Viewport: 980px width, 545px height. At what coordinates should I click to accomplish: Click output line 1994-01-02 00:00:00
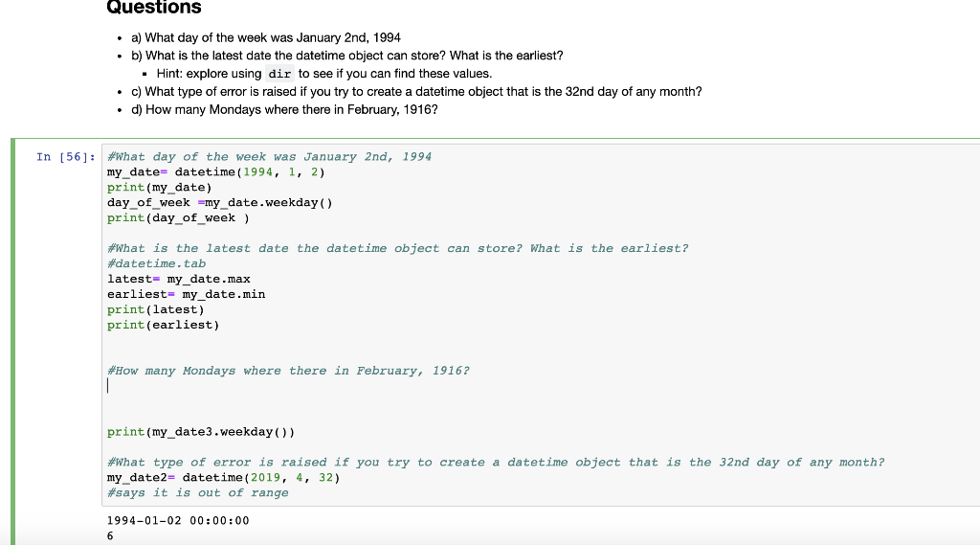[x=178, y=521]
